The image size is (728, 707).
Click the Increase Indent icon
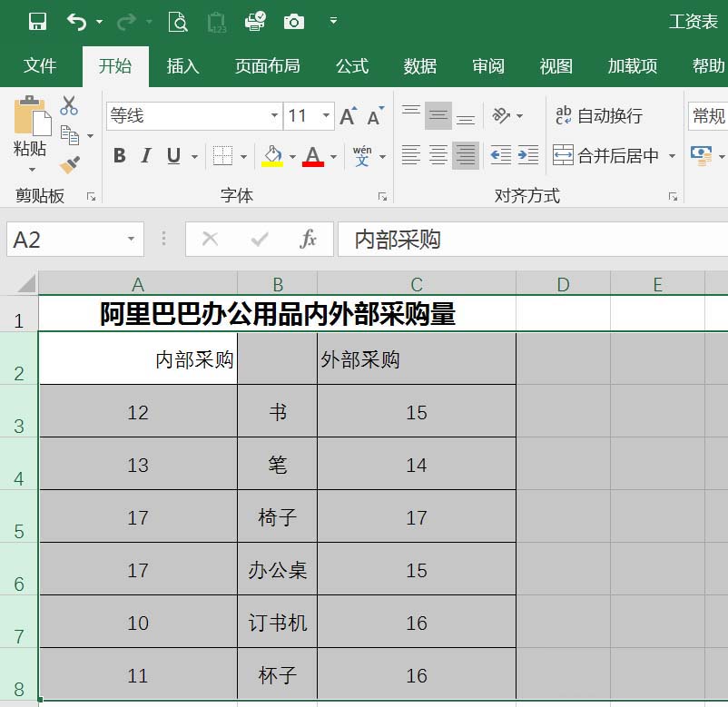coord(528,155)
